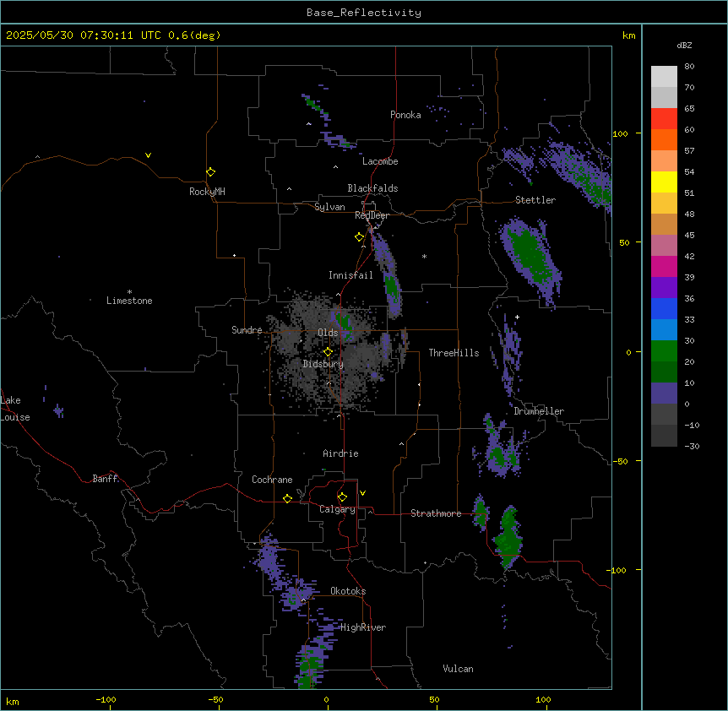
Task: Click the HighRiver label
Action: [363, 627]
